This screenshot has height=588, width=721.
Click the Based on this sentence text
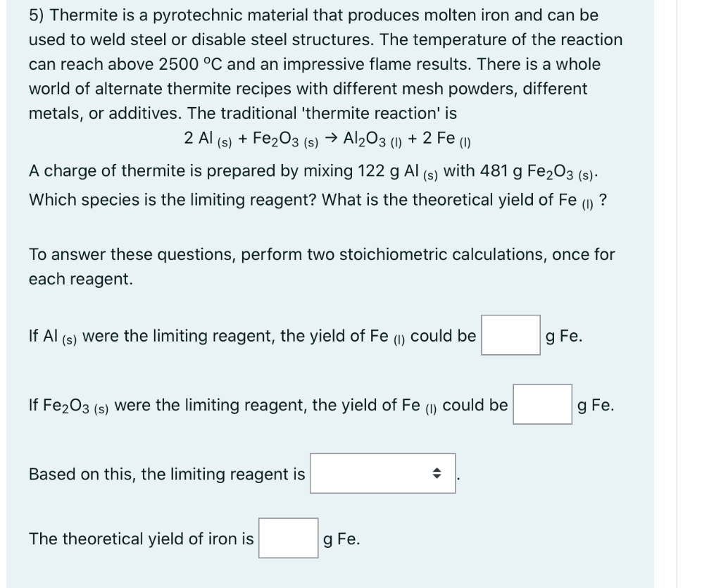click(x=165, y=474)
